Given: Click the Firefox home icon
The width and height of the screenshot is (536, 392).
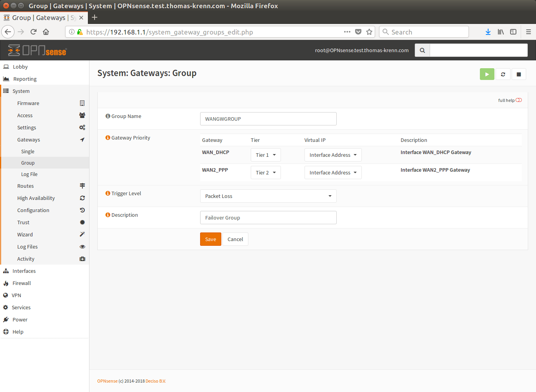Looking at the screenshot, I should [46, 32].
